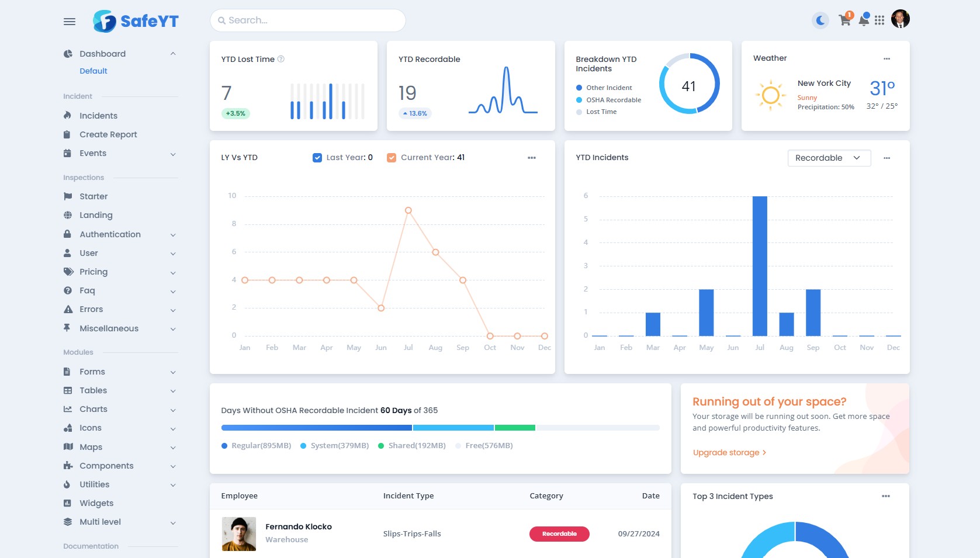Image resolution: width=980 pixels, height=558 pixels.
Task: Click the user profile avatar
Action: pos(900,19)
